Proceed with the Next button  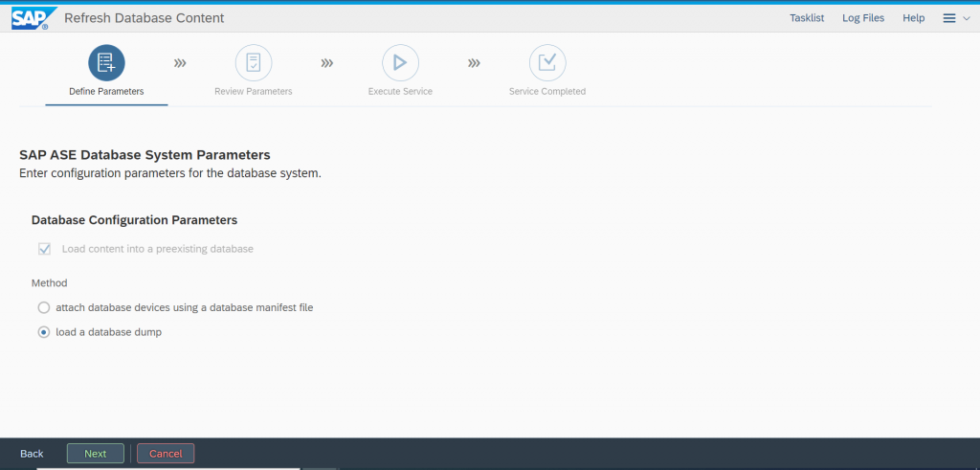[x=96, y=454]
